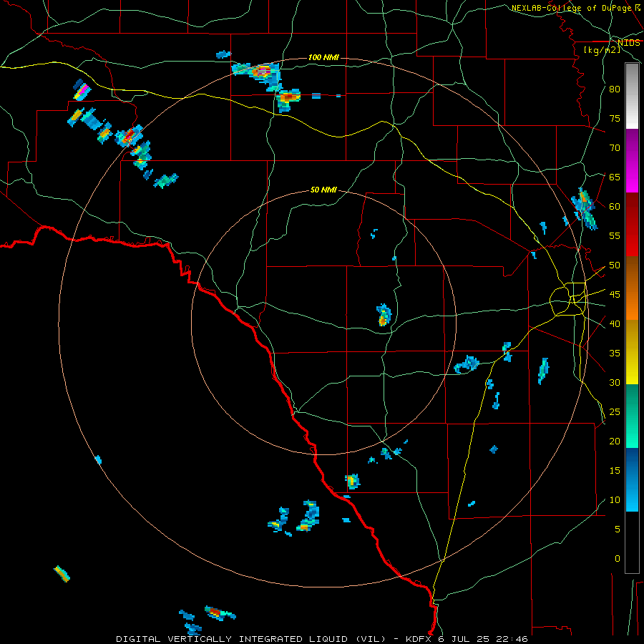
Task: Click the 45 value on the color scale
Action: [615, 295]
